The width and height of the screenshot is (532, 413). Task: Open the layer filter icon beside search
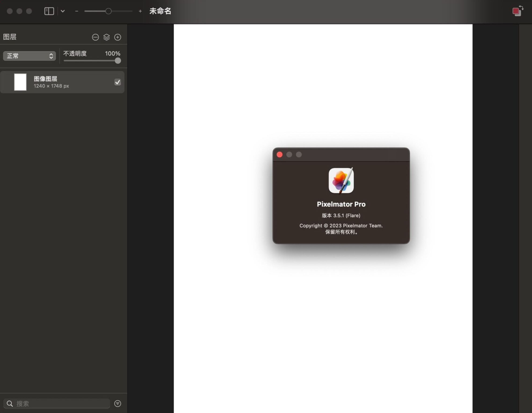[x=118, y=403]
